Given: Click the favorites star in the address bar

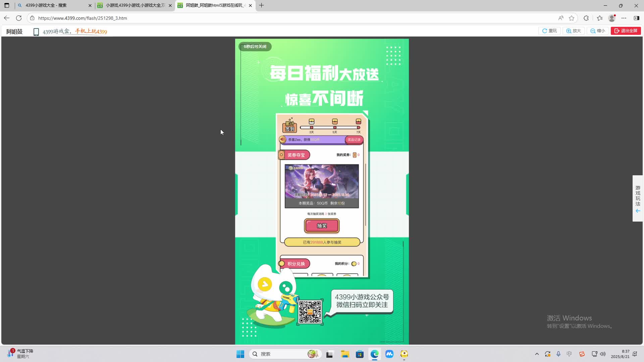Looking at the screenshot, I should [572, 18].
